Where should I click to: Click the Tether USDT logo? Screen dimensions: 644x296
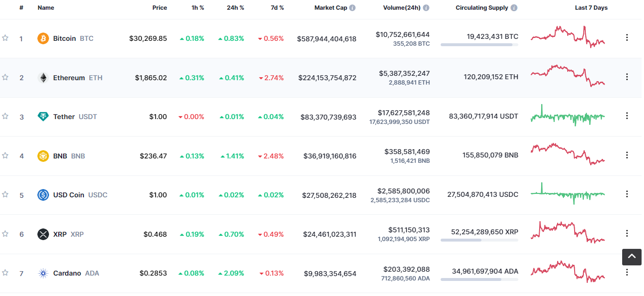click(44, 117)
